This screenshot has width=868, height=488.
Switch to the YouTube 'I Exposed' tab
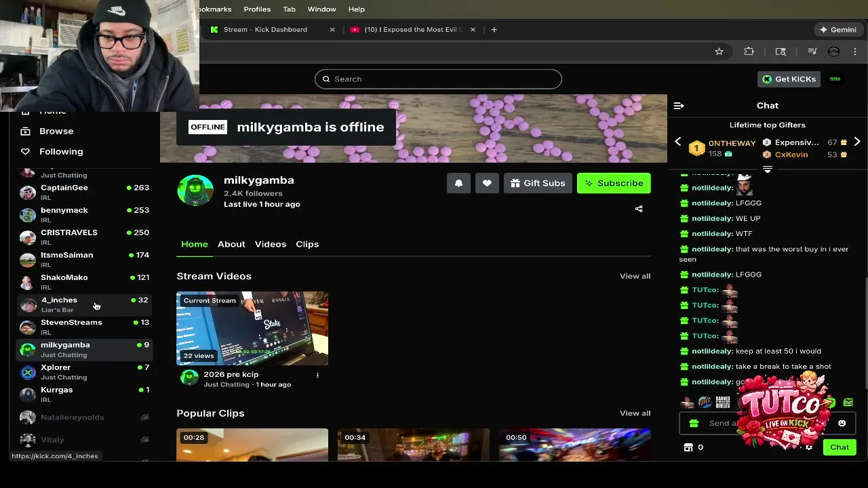tap(413, 30)
